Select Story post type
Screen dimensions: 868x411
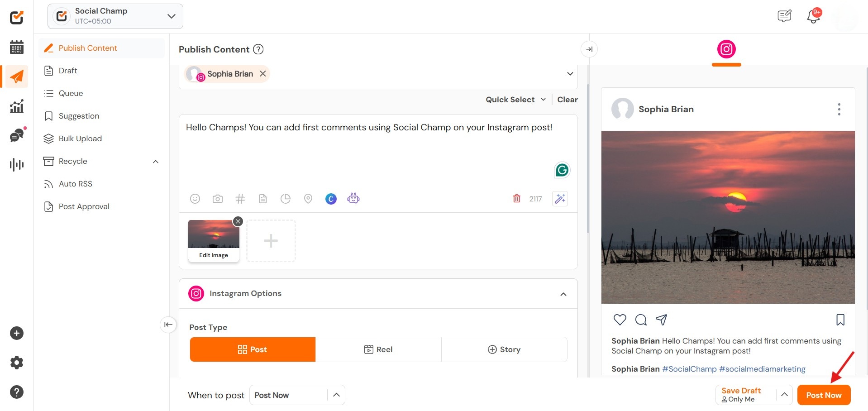pos(504,349)
